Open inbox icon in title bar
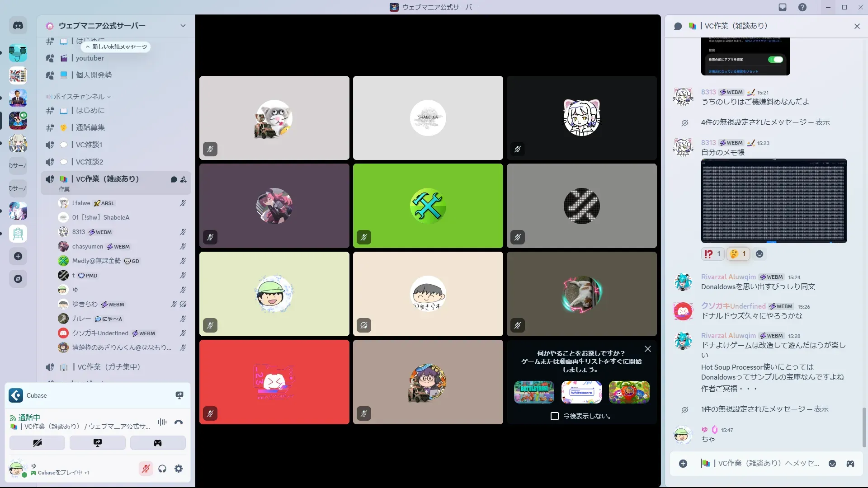Viewport: 868px width, 488px height. [783, 7]
